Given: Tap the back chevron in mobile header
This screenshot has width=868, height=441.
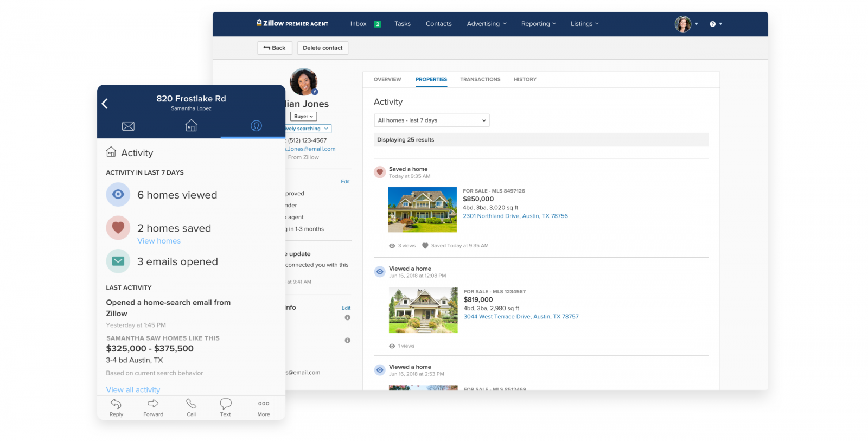Looking at the screenshot, I should tap(105, 104).
